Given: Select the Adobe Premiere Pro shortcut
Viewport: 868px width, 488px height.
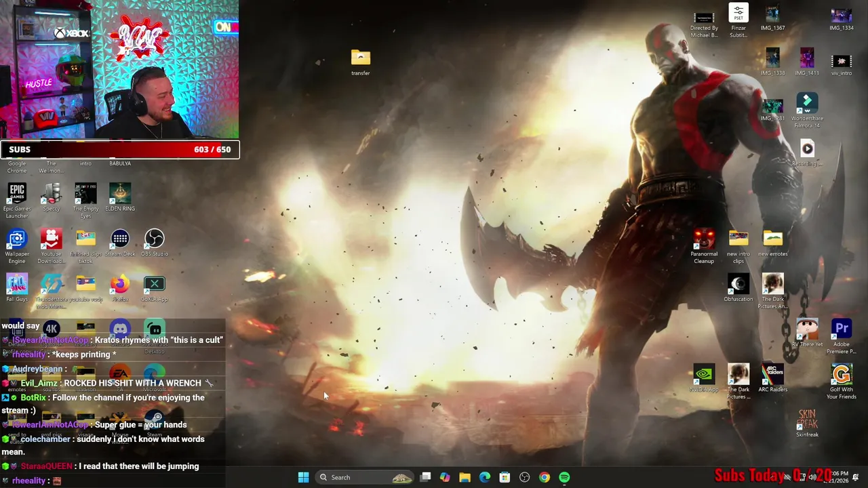Looking at the screenshot, I should 842,336.
